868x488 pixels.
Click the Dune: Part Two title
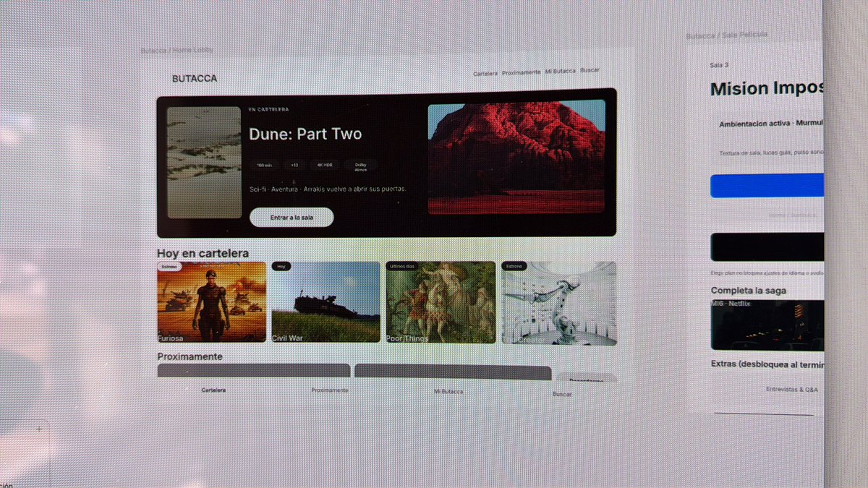(305, 134)
